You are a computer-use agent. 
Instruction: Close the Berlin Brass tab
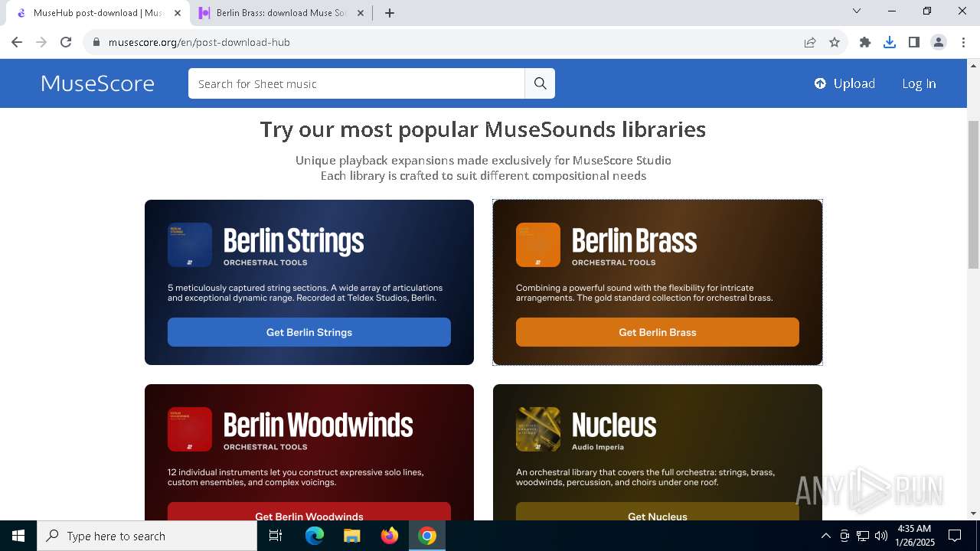coord(361,13)
